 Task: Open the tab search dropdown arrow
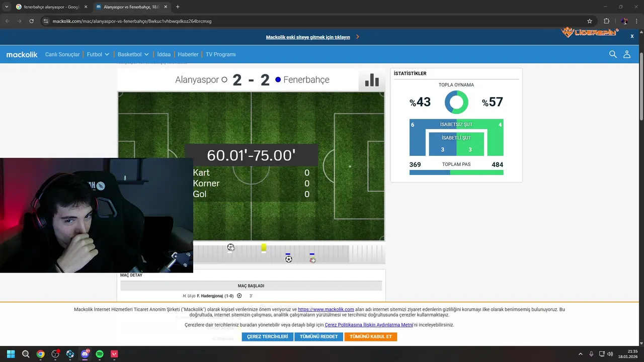pyautogui.click(x=7, y=7)
